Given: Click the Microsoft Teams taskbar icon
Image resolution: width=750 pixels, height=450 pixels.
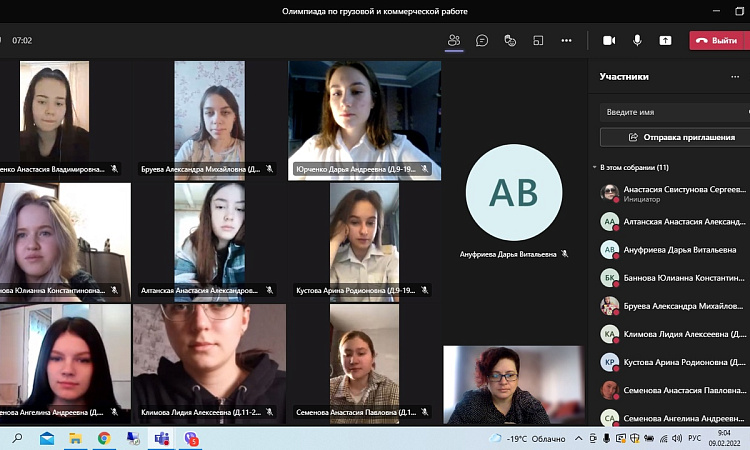Looking at the screenshot, I should tap(161, 438).
